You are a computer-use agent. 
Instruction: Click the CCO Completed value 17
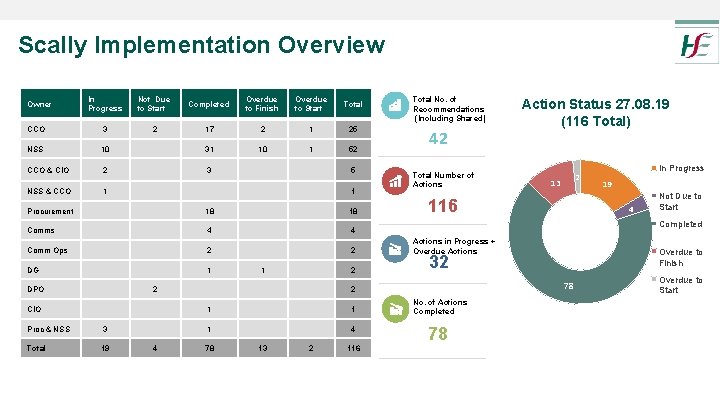[209, 129]
